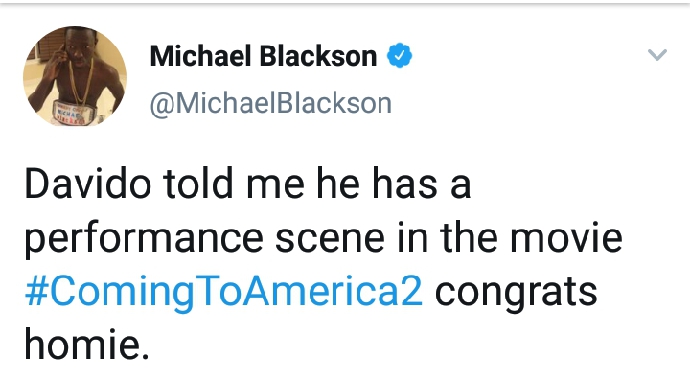The height and width of the screenshot is (376, 690).
Task: Click the word "told" in the tweet
Action: (198, 184)
